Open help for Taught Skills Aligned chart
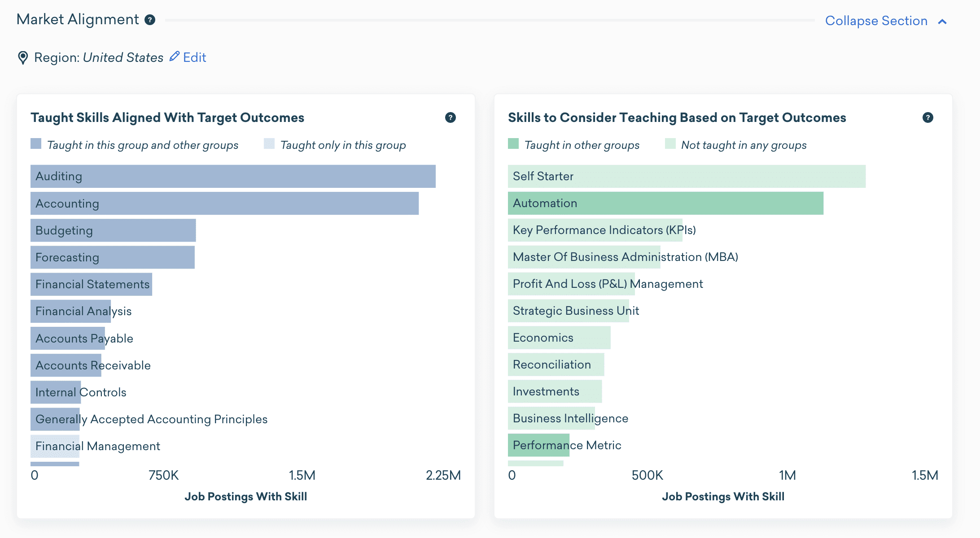 point(450,117)
